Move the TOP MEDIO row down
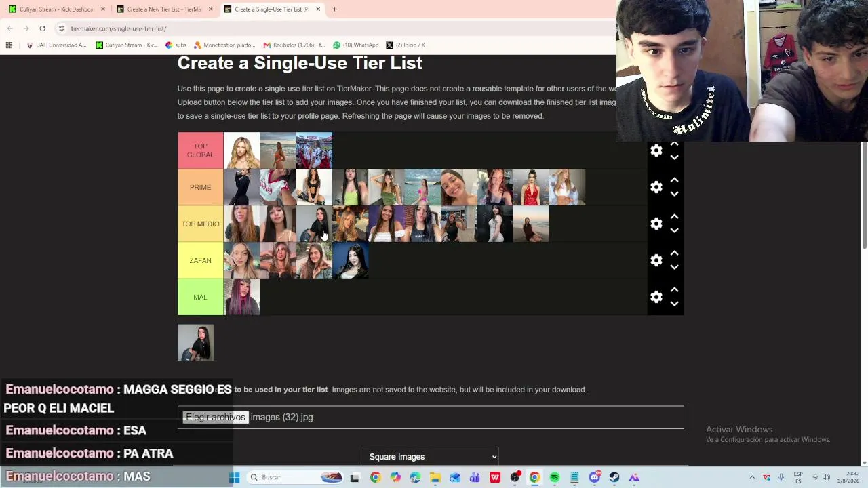This screenshot has width=868, height=488. [x=674, y=230]
